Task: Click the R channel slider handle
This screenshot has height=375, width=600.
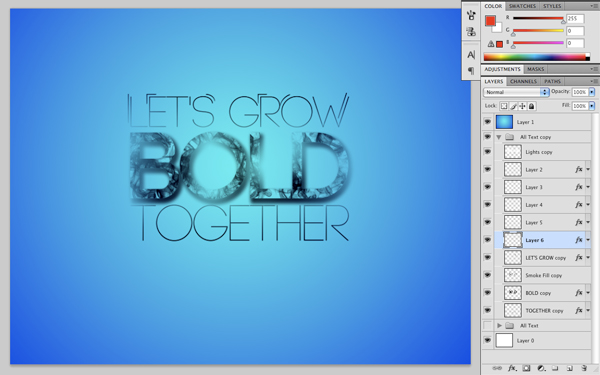Action: point(563,21)
